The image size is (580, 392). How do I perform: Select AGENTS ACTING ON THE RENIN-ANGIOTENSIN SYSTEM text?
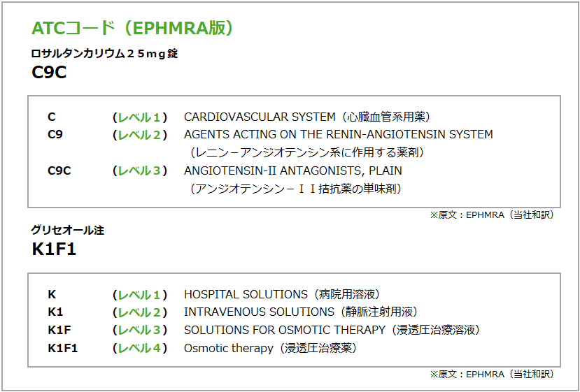(x=338, y=134)
